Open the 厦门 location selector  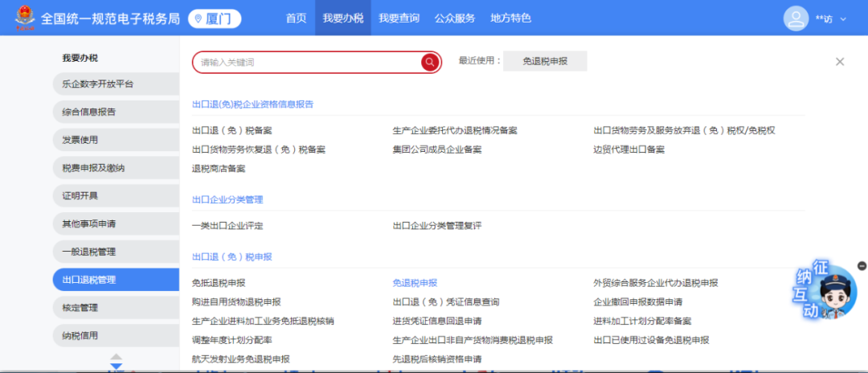click(215, 18)
